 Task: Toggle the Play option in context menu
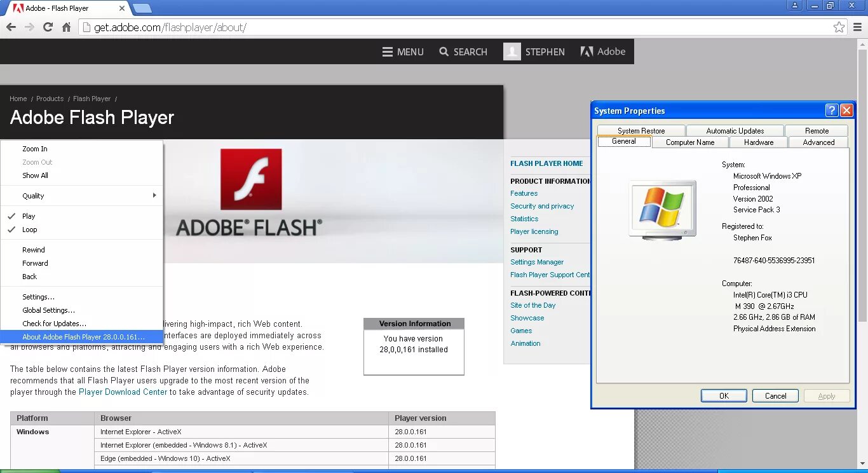pyautogui.click(x=82, y=216)
